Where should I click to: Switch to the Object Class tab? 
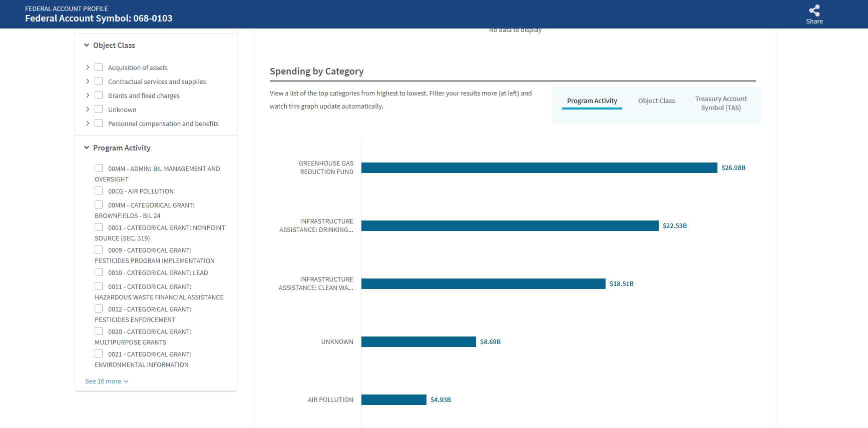[x=656, y=101]
